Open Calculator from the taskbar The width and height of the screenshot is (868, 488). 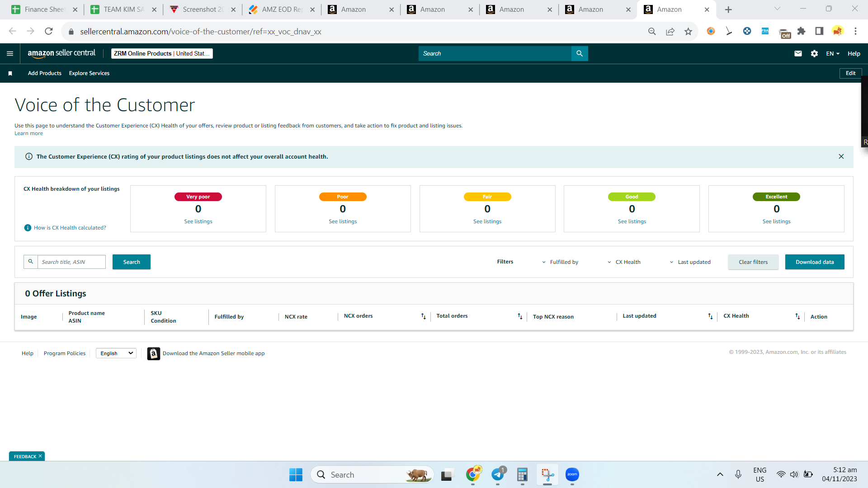[x=522, y=474]
